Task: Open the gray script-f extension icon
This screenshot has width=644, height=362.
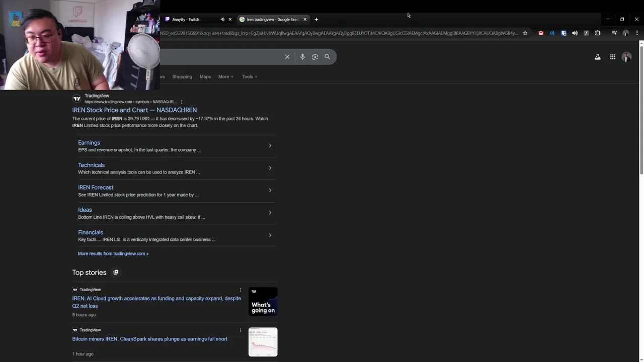Action: tap(586, 33)
